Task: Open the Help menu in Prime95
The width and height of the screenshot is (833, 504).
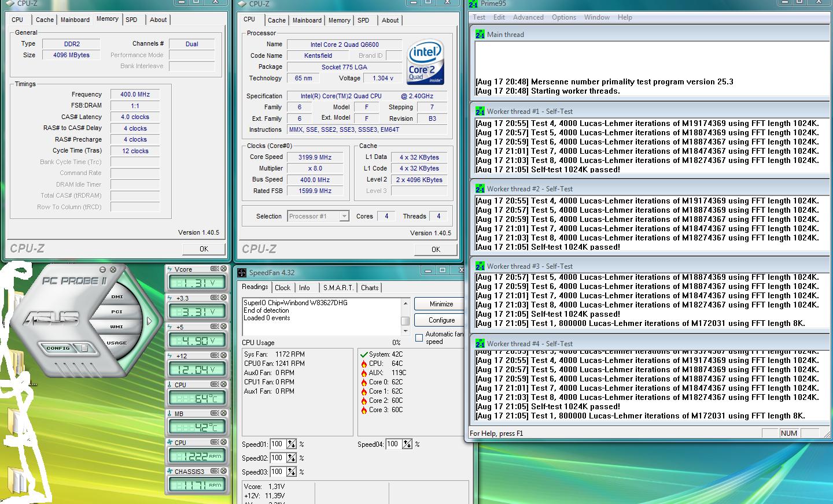Action: (625, 17)
